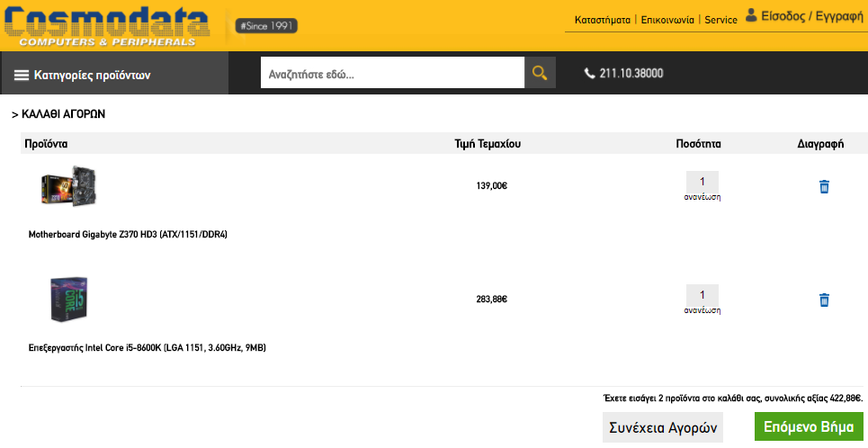Screen dimensions: 868x448
Task: Click the #Since 1991 badge
Action: (266, 26)
